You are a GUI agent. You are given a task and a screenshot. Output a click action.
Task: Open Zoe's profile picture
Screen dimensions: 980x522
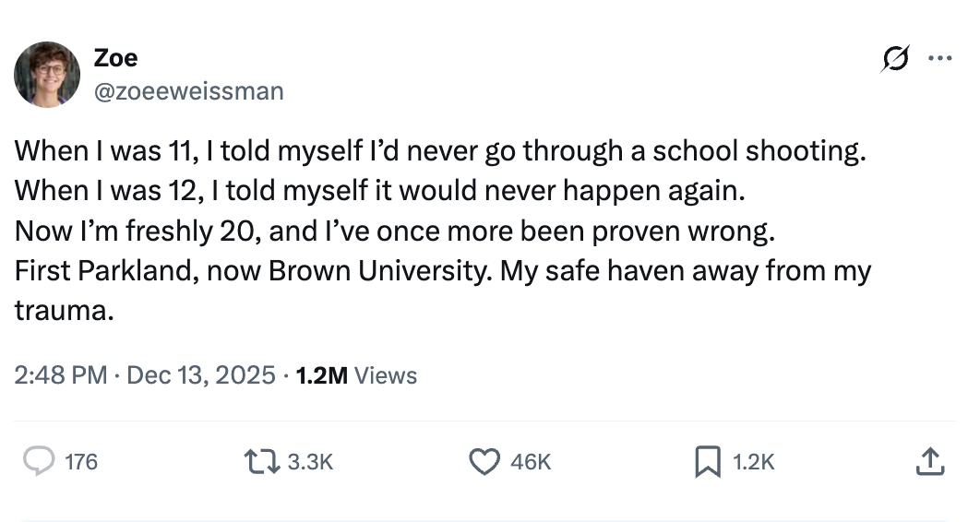47,74
